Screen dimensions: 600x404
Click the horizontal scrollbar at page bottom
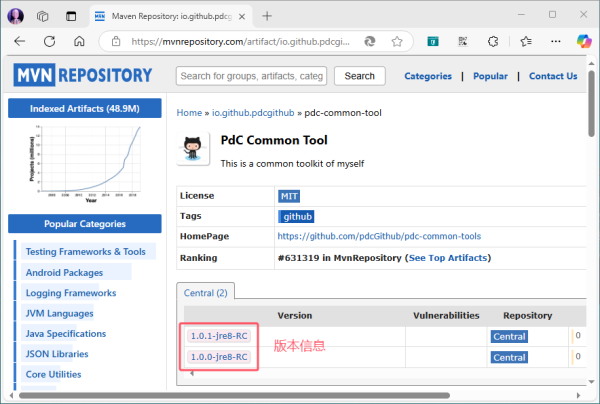tap(235, 395)
